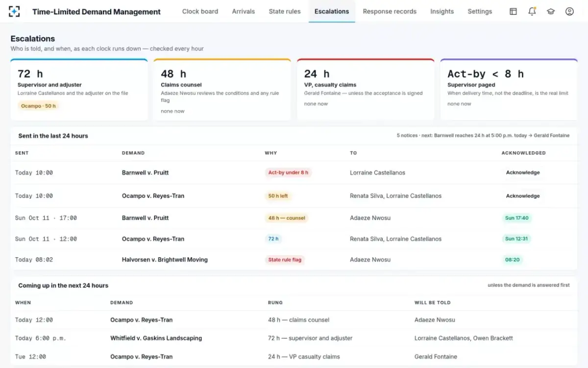The image size is (588, 368).
Task: Click the 'Act-by under 8 h' tag
Action: [x=288, y=173]
